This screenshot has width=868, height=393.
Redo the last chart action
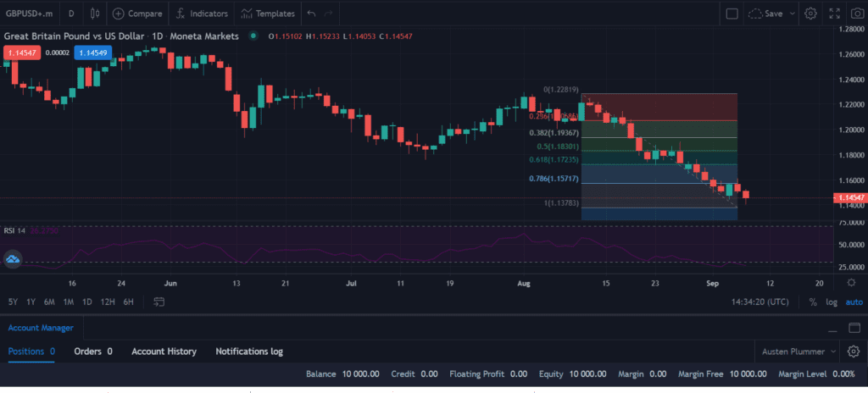coord(328,14)
